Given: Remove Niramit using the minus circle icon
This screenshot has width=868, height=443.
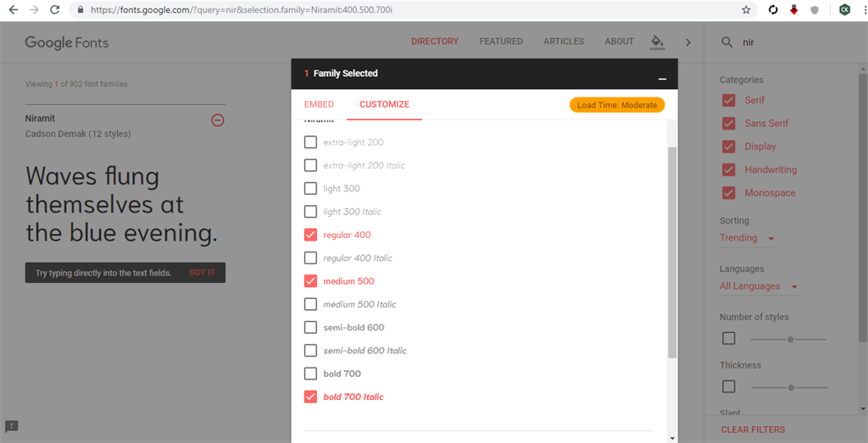Looking at the screenshot, I should pos(218,120).
